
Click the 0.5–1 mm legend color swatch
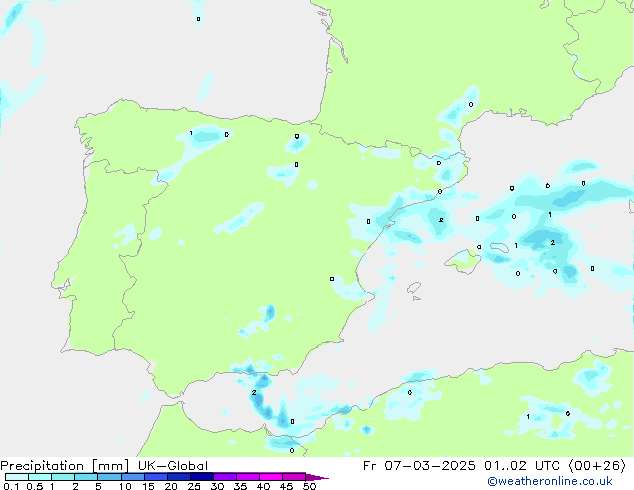(40, 477)
